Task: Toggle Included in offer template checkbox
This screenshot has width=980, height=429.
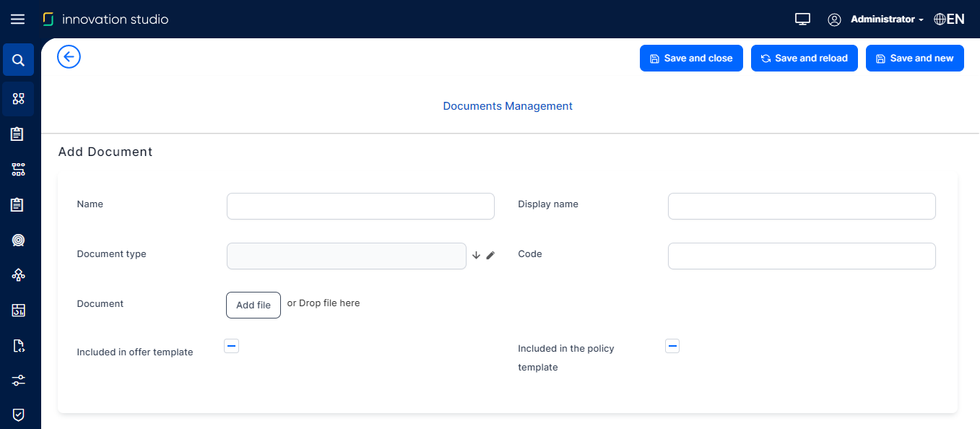Action: [231, 346]
